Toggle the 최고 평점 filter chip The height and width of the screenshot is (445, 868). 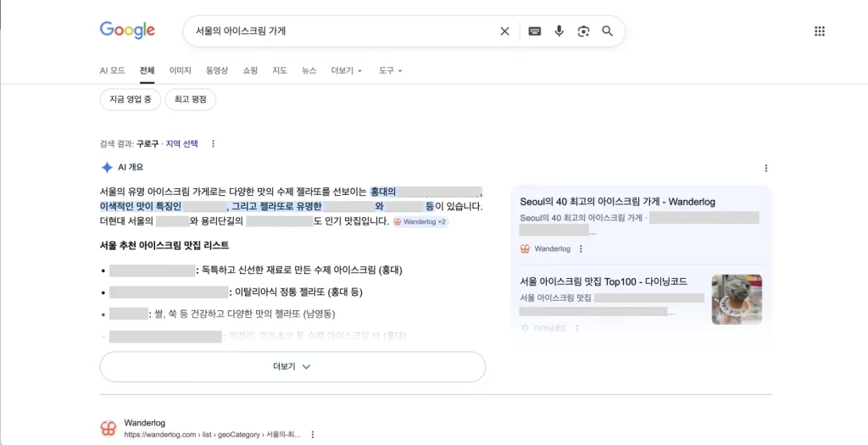(x=191, y=100)
